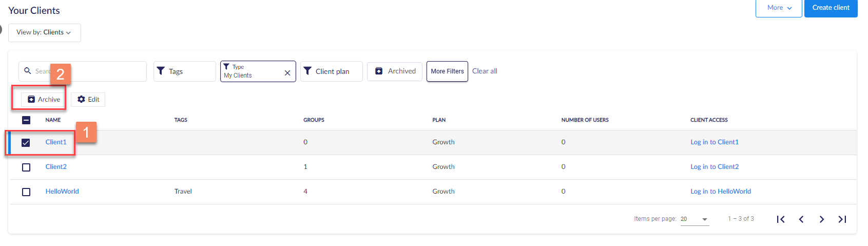Click the CLIENT ACCESS column header
The image size is (868, 246).
pyautogui.click(x=709, y=120)
